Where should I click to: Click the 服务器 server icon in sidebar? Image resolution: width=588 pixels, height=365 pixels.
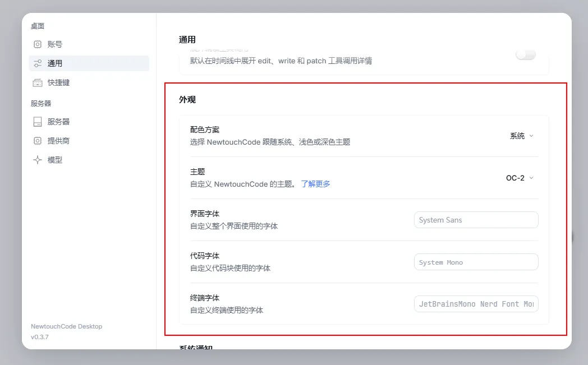coord(38,122)
